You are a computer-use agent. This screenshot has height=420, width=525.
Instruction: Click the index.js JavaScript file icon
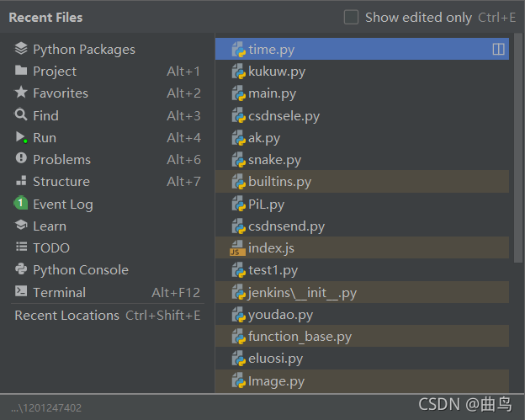(237, 248)
